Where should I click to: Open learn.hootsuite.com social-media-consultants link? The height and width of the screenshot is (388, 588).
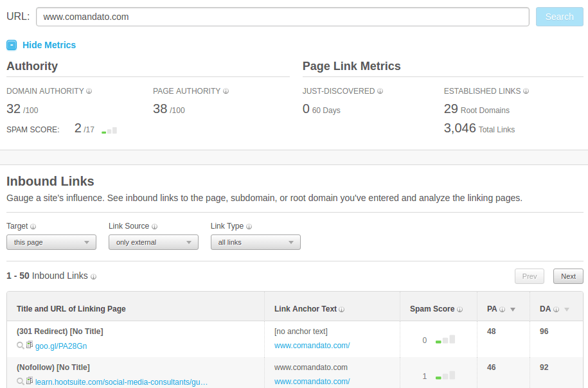[121, 382]
